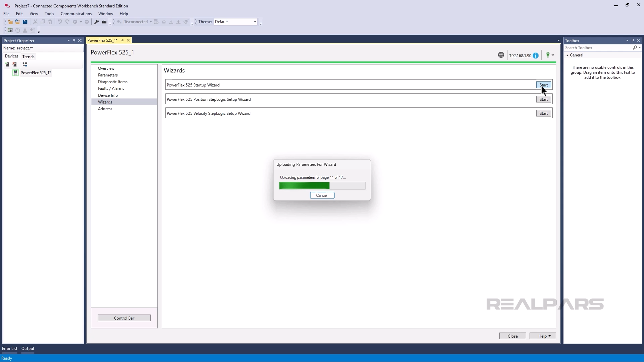Click the globe network icon near IP address
This screenshot has width=644, height=362.
501,55
